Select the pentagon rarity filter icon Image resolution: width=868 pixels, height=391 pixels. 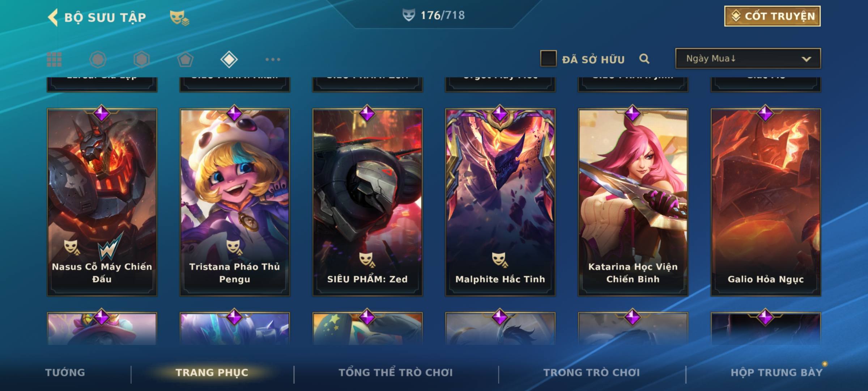click(185, 59)
